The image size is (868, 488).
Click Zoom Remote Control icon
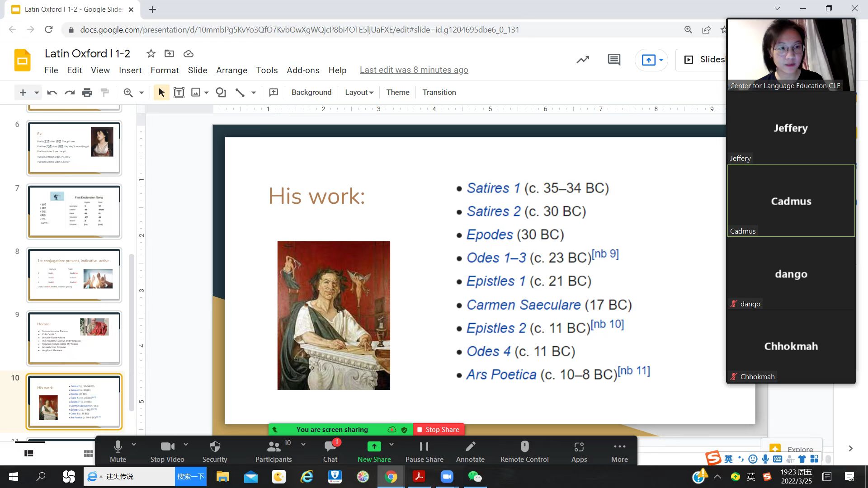click(524, 451)
